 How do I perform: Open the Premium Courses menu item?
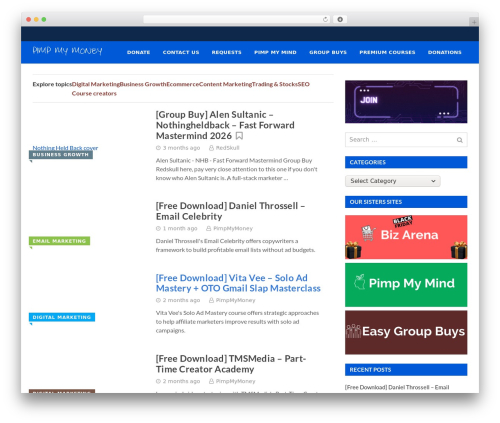(x=387, y=52)
